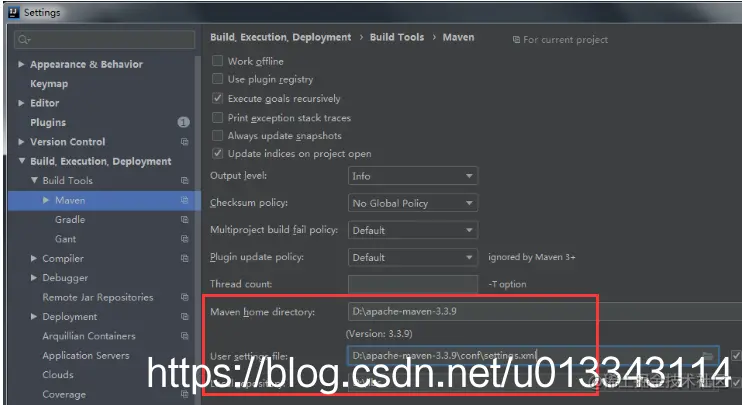This screenshot has height=405, width=742.
Task: Select Coverage in the settings tree
Action: tap(64, 394)
